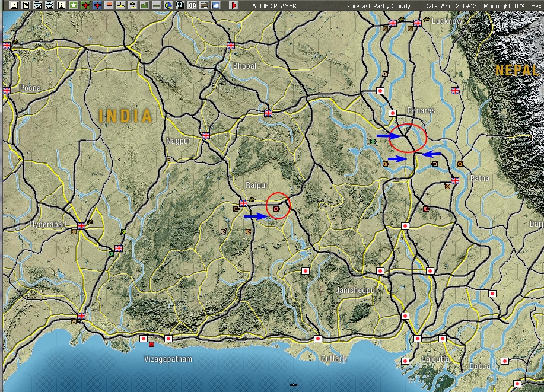Click the cloud weather toolbar icon
The width and height of the screenshot is (544, 392).
tap(215, 5)
